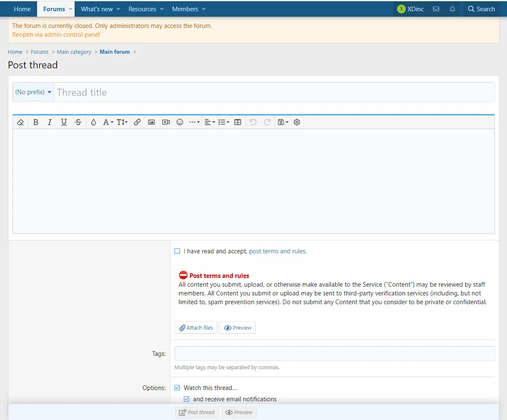Click the Preview button in bottom bar
The width and height of the screenshot is (507, 420).
click(x=239, y=412)
